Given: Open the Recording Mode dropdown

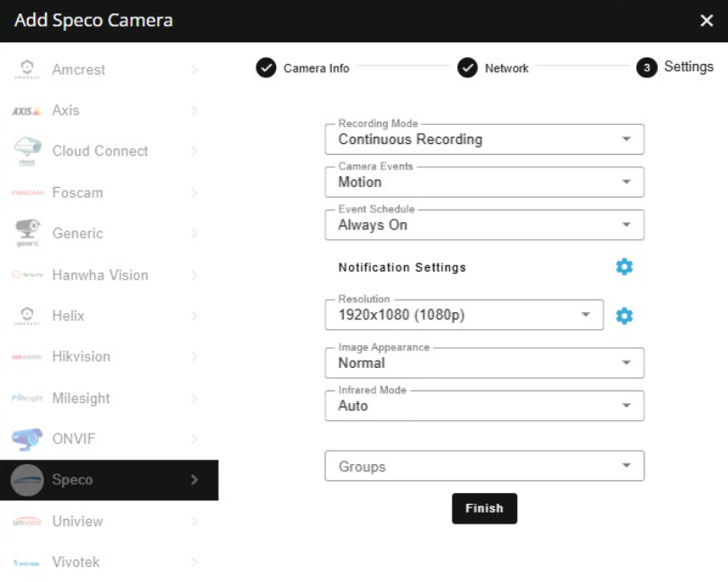Looking at the screenshot, I should (484, 139).
